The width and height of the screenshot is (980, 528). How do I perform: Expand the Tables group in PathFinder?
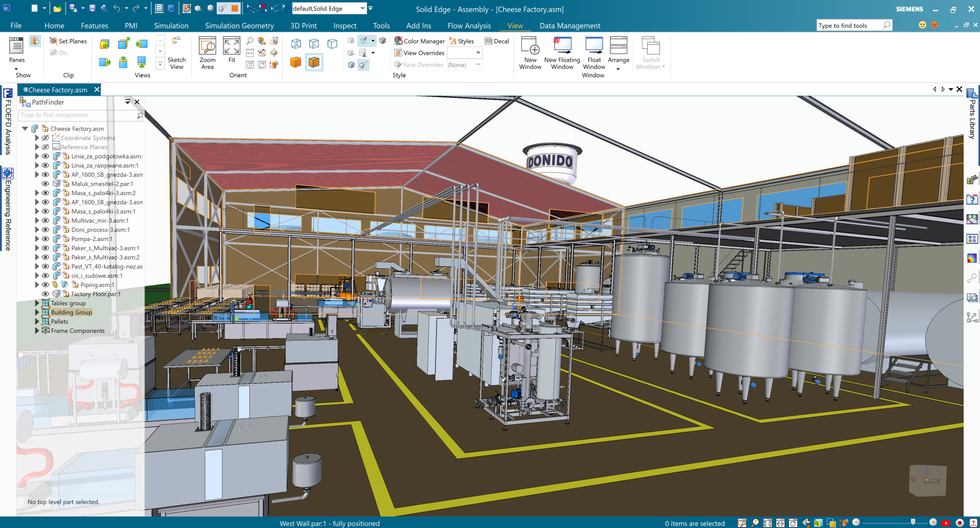tap(37, 303)
